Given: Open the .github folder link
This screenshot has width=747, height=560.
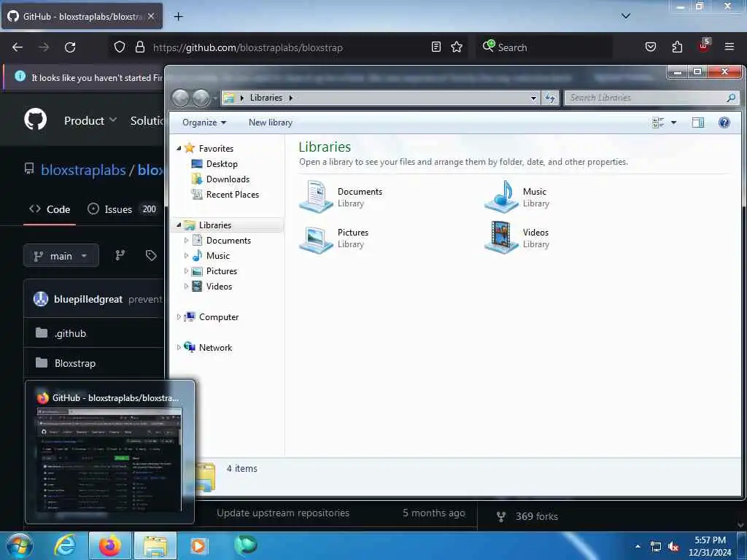Looking at the screenshot, I should 70,333.
